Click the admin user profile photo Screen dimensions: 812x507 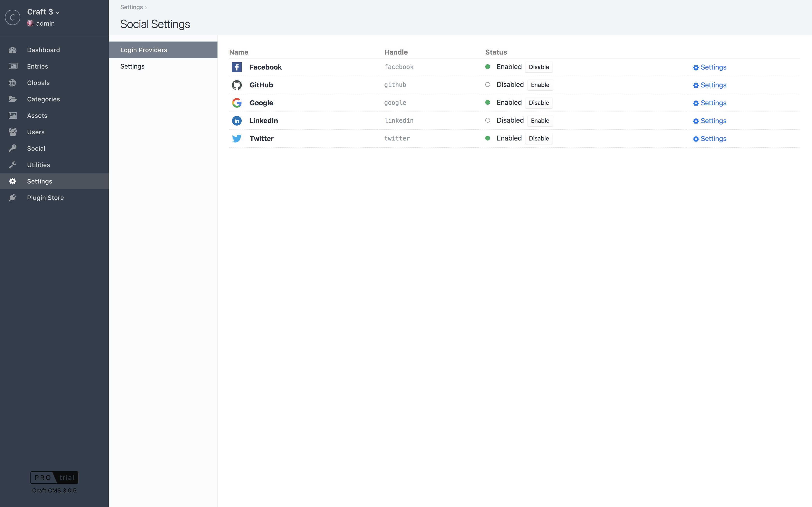(31, 23)
